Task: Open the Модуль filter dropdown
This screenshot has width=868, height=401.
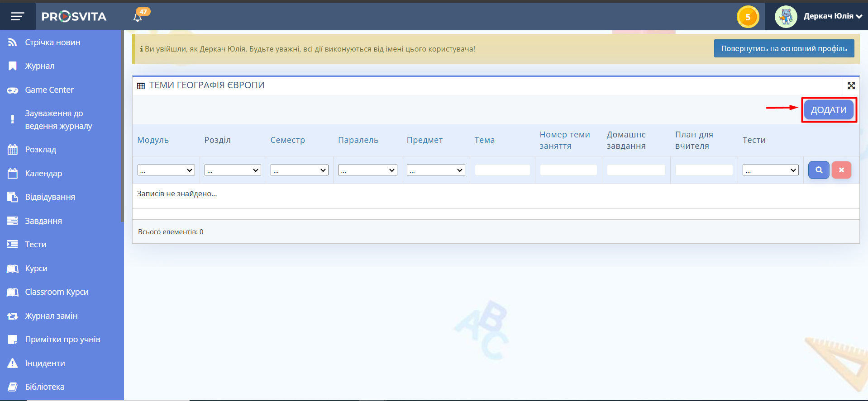Action: coord(166,170)
